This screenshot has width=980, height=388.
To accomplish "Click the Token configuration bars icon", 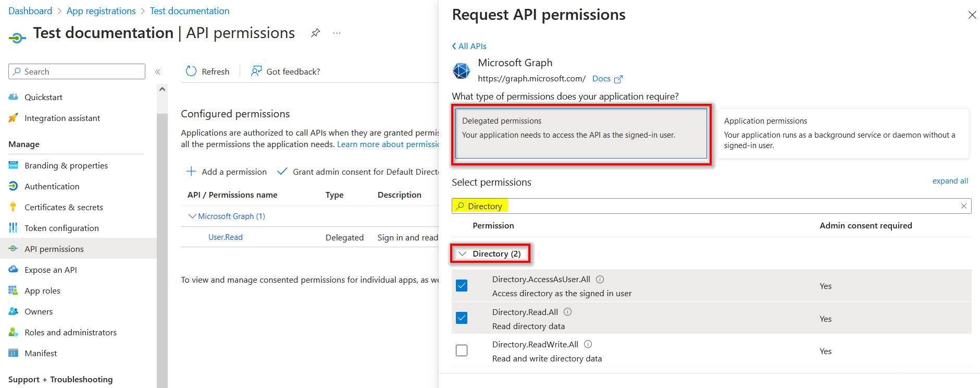I will click(x=14, y=228).
